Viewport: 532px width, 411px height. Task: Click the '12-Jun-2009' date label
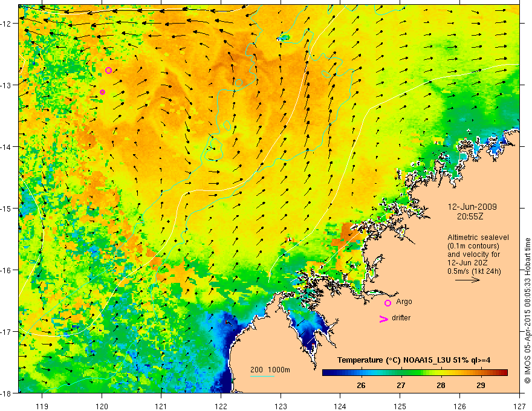(x=472, y=207)
